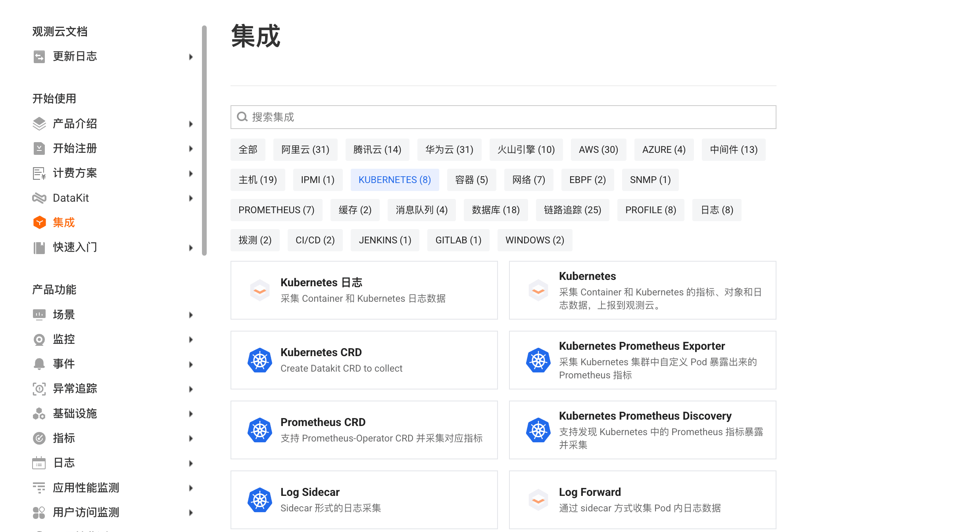
Task: Open 快速入门 in the sidebar
Action: [75, 247]
